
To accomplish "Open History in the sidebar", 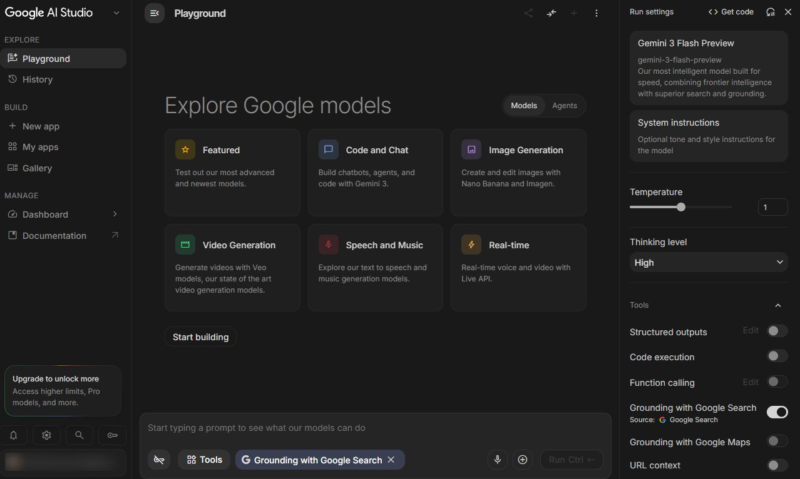I will 63,80.
